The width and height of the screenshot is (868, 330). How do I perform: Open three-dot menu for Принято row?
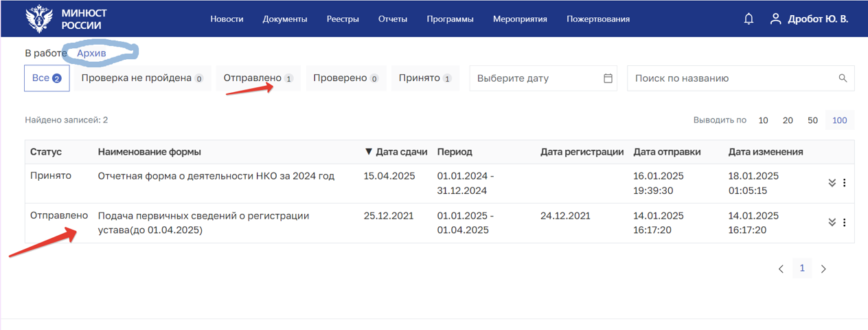point(845,183)
